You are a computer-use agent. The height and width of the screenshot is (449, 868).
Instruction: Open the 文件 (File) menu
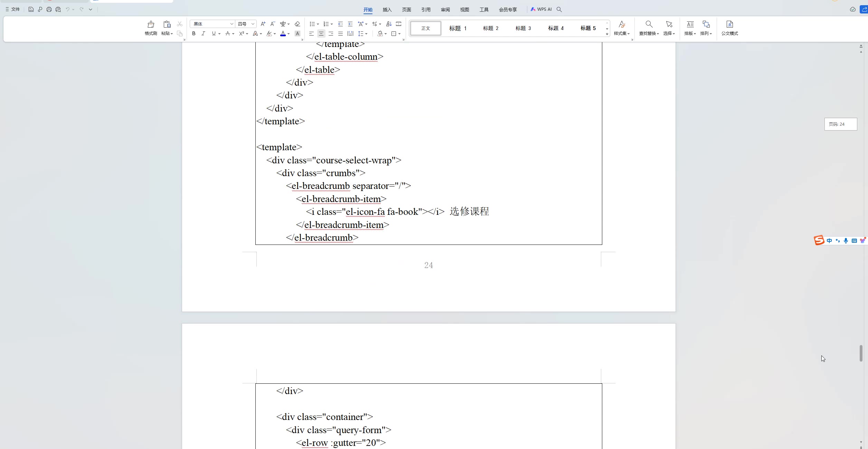[x=13, y=9]
